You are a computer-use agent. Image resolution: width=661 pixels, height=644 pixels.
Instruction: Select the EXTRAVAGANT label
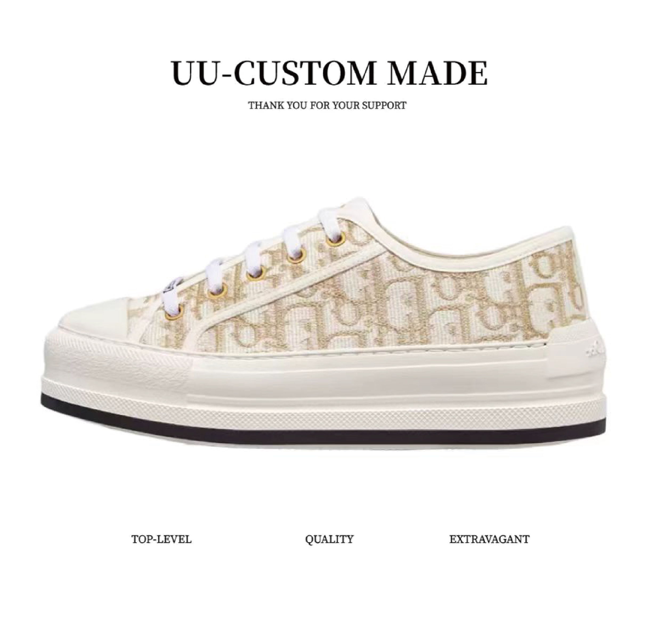coord(489,539)
